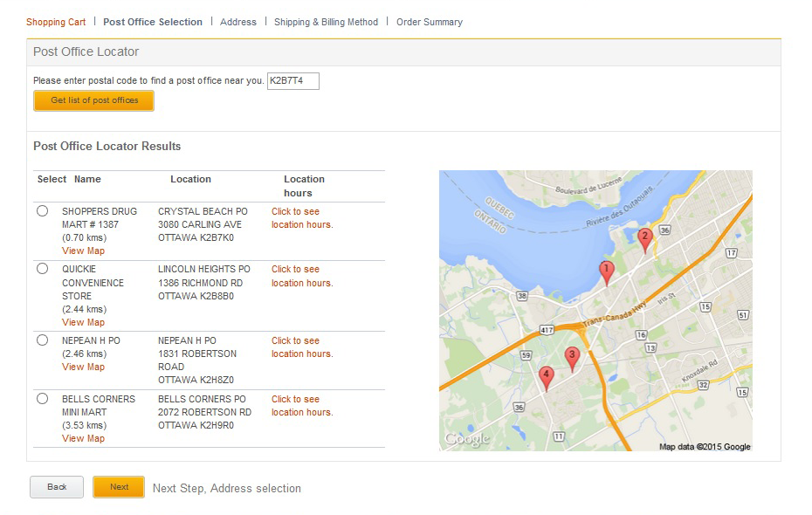This screenshot has height=515, width=812.
Task: Open Shipping & Billing Method step
Action: click(327, 22)
